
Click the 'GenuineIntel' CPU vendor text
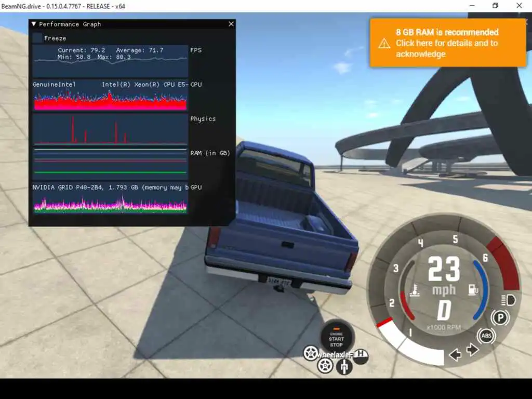[54, 85]
